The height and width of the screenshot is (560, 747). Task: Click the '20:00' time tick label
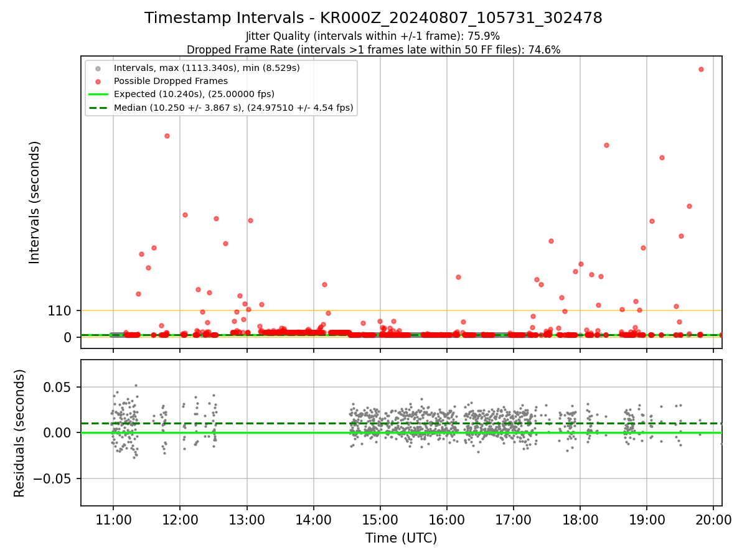pyautogui.click(x=713, y=519)
